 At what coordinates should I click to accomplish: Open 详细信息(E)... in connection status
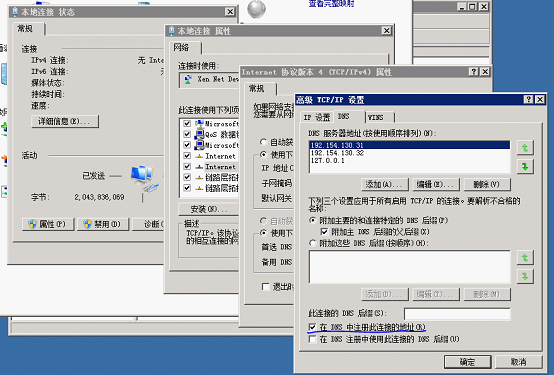65,122
